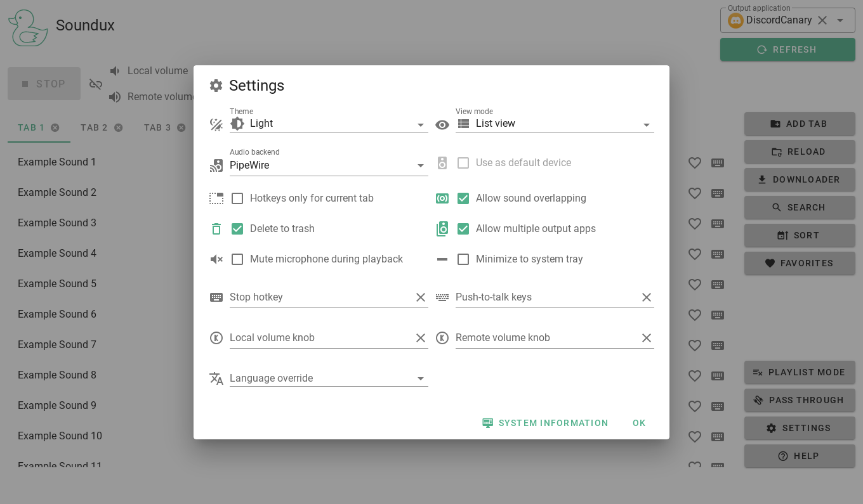This screenshot has height=504, width=863.
Task: Click OK to close Settings
Action: (x=639, y=423)
